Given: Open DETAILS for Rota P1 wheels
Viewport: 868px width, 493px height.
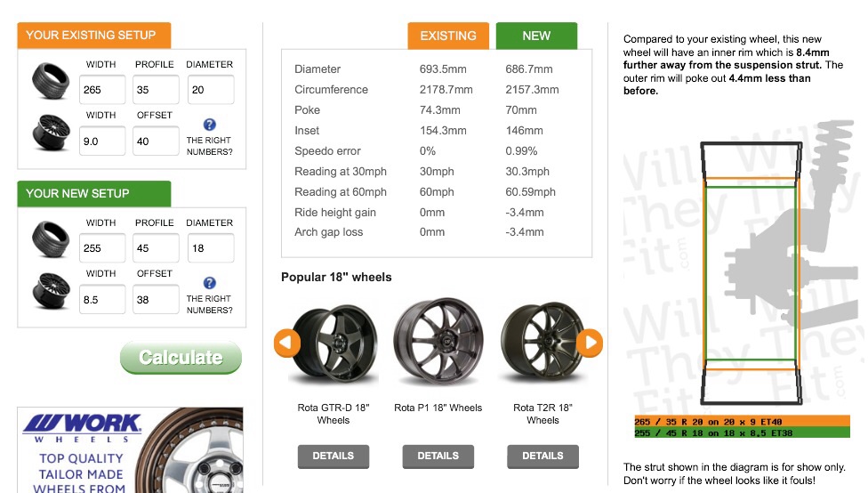Looking at the screenshot, I should coord(438,456).
